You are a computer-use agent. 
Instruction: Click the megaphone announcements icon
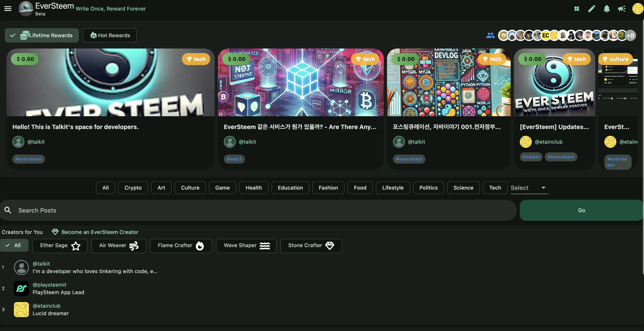point(621,9)
